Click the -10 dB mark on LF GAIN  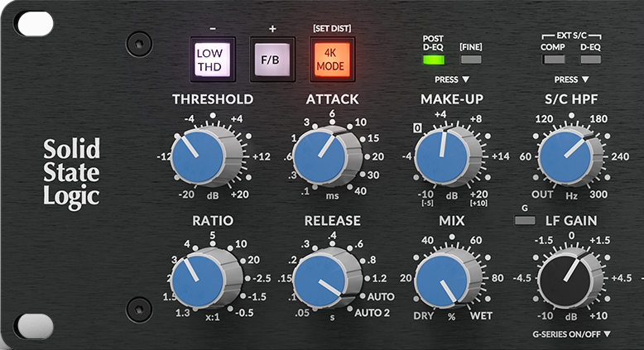[545, 316]
